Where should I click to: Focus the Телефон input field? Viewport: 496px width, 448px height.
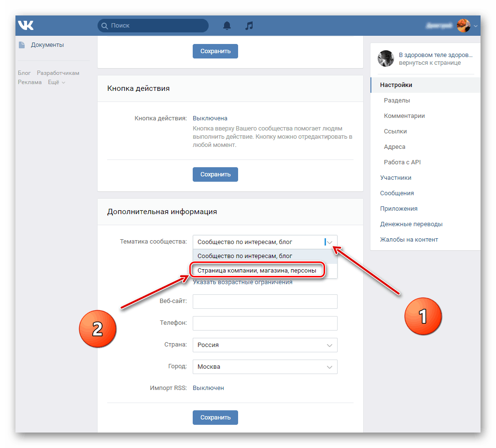[x=265, y=323]
